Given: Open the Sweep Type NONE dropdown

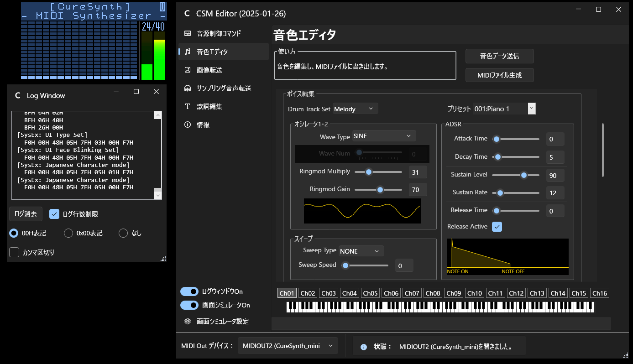Looking at the screenshot, I should pyautogui.click(x=361, y=251).
